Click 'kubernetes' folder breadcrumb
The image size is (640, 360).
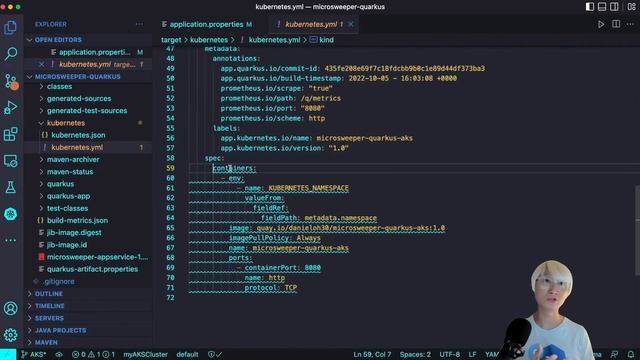coord(209,40)
